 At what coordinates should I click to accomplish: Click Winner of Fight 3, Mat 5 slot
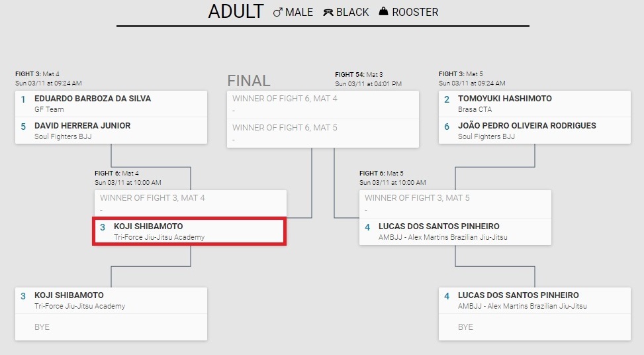[x=455, y=204]
